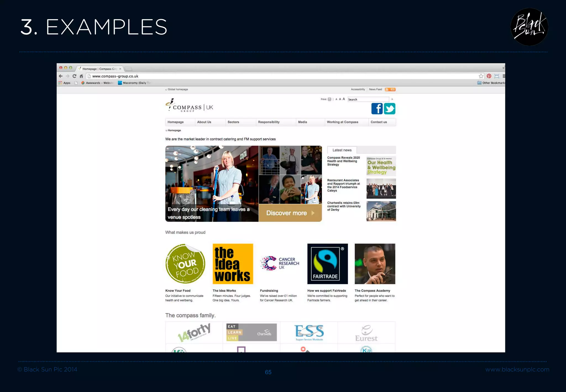566x392 pixels.
Task: Open the Sectors navigation menu
Action: click(233, 122)
